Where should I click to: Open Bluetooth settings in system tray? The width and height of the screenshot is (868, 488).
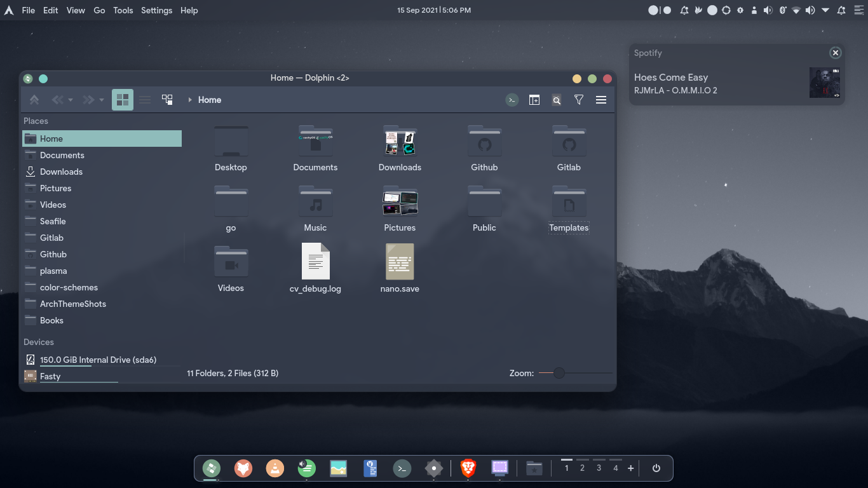pyautogui.click(x=782, y=10)
